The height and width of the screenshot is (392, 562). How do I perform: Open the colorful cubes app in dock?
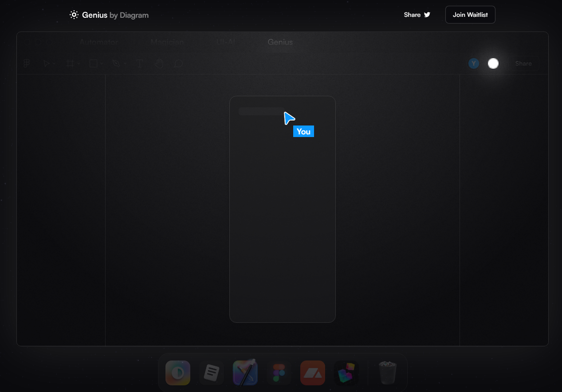[346, 372]
